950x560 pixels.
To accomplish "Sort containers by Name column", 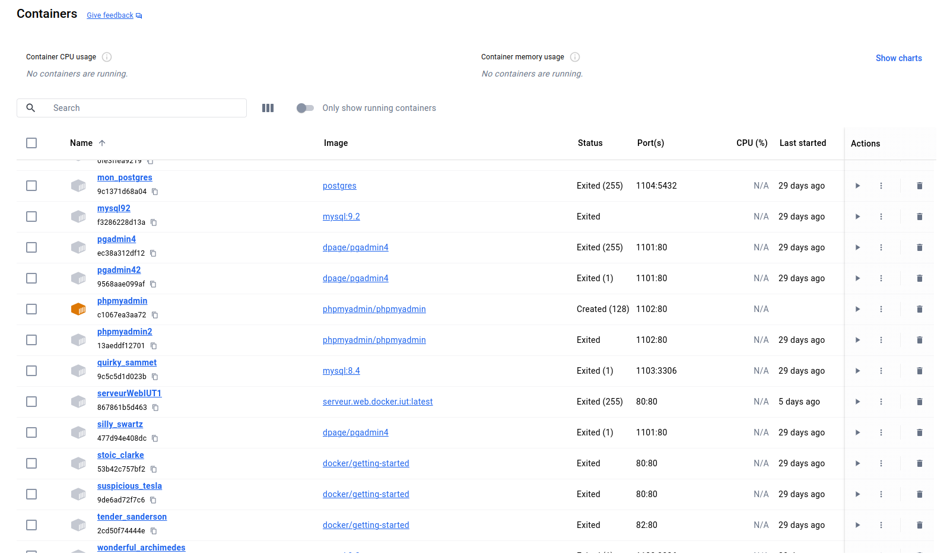I will coord(81,143).
